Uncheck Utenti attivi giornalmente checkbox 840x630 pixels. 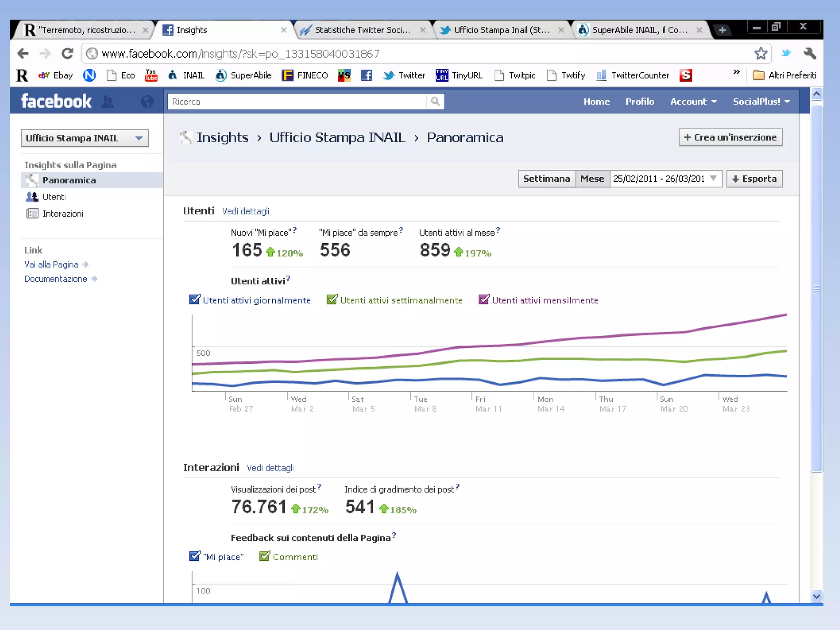tap(194, 300)
